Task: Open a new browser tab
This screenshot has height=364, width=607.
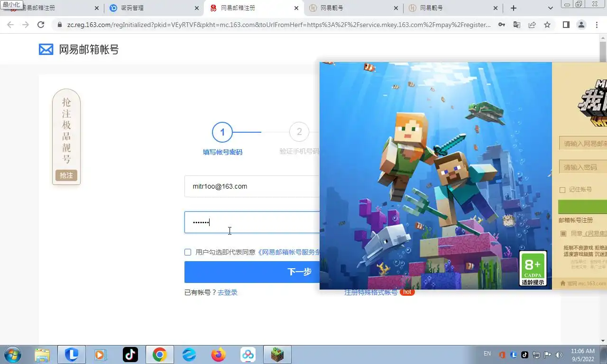Action: (x=514, y=8)
